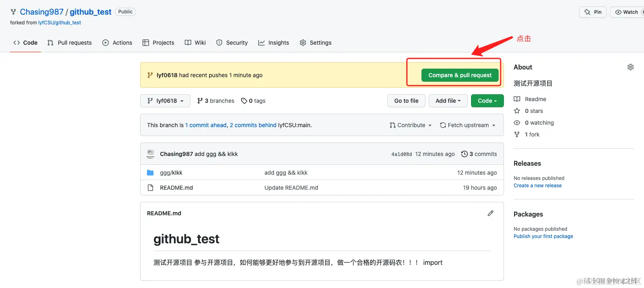Click the README.md file icon
Viewport: 644px width, 288px height.
click(x=150, y=188)
